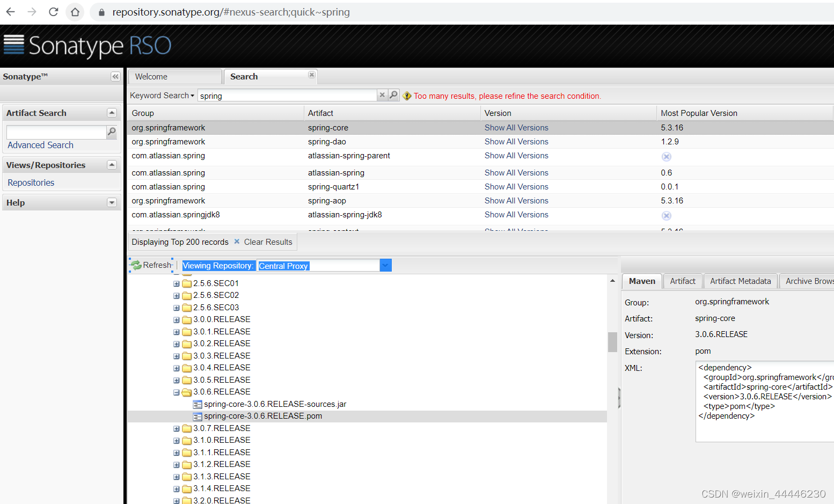Select the 3.0.5.RELEASE folder icon
The height and width of the screenshot is (504, 834).
tap(187, 380)
